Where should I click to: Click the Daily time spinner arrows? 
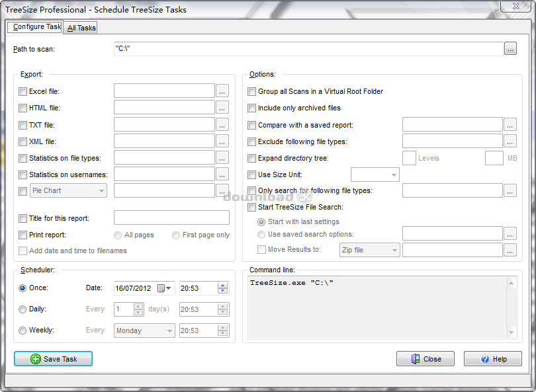[x=222, y=309]
